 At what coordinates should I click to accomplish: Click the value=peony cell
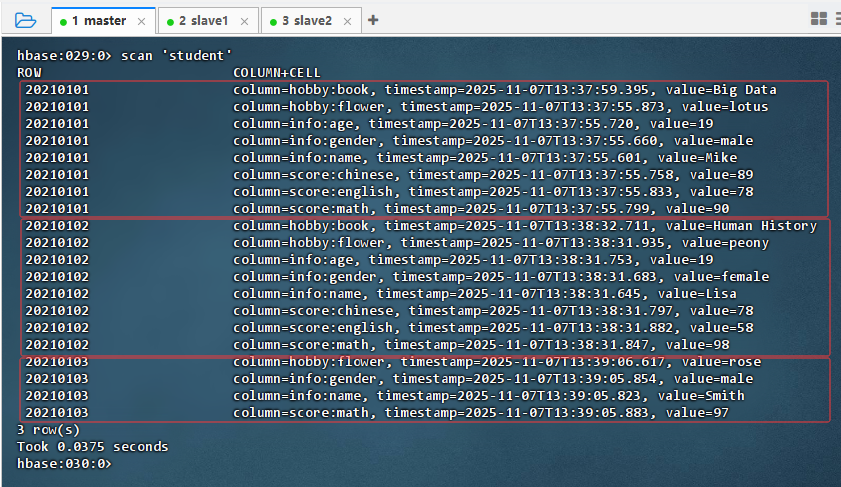tap(725, 243)
